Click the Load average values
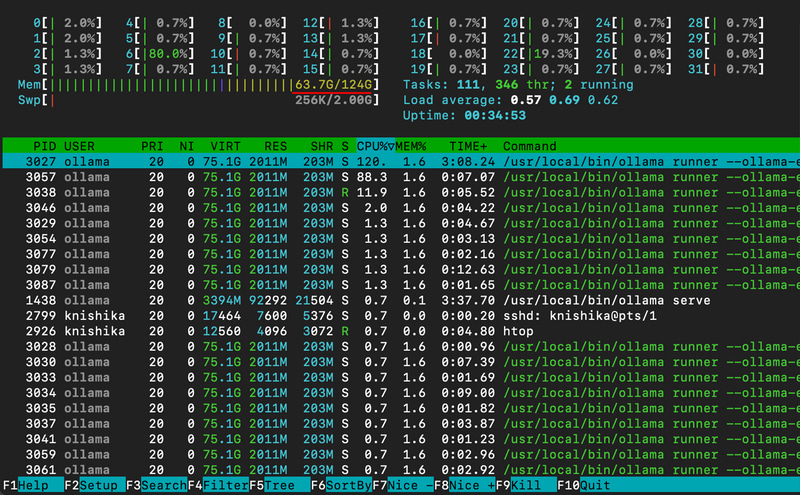This screenshot has height=495, width=800. pos(564,100)
